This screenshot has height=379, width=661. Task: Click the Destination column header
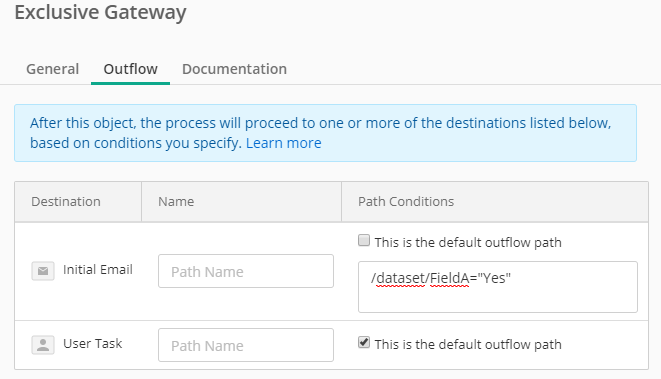point(66,202)
